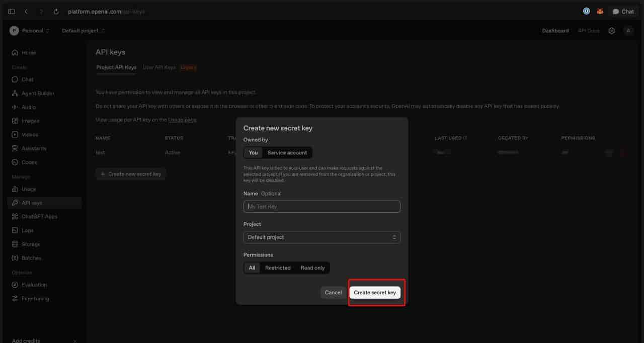The height and width of the screenshot is (343, 644).
Task: Expand the Default project switcher in header
Action: (x=84, y=31)
